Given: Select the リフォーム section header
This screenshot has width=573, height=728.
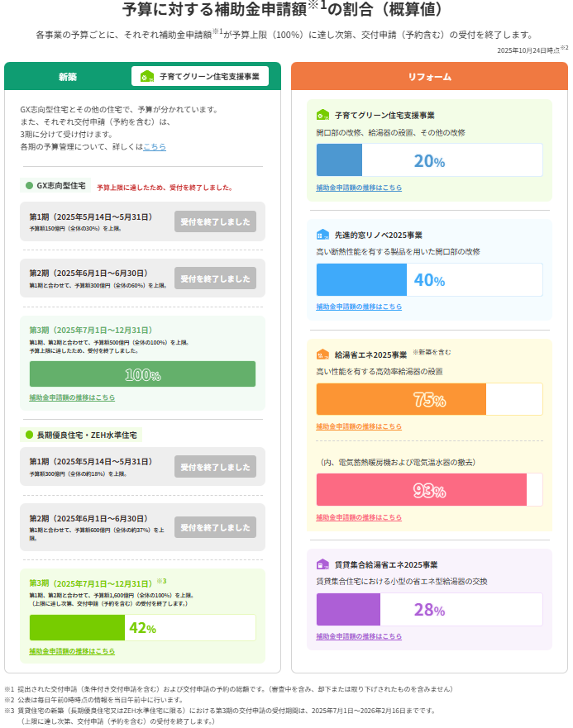Looking at the screenshot, I should [429, 77].
